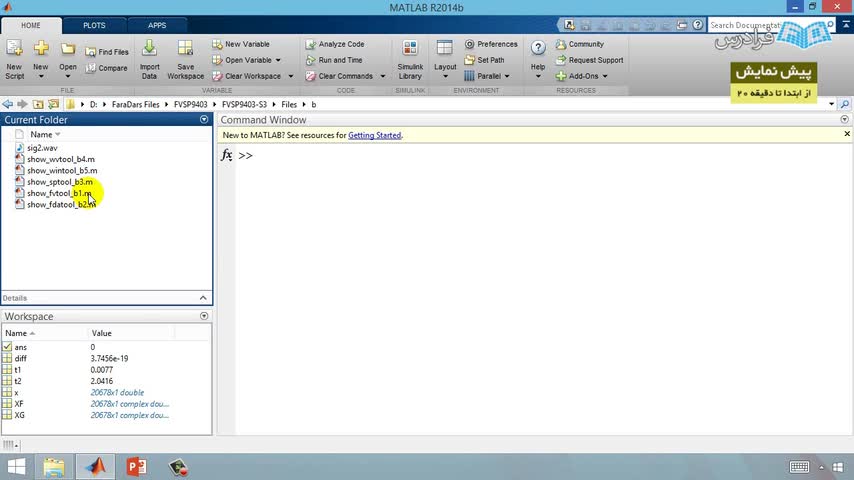
Task: Open File Explorer from taskbar
Action: (x=54, y=467)
